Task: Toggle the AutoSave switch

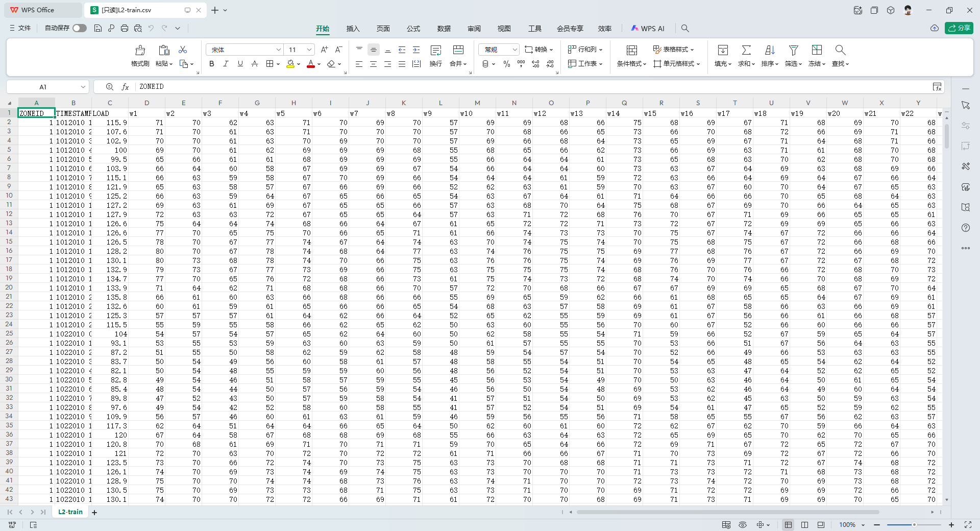Action: coord(80,28)
